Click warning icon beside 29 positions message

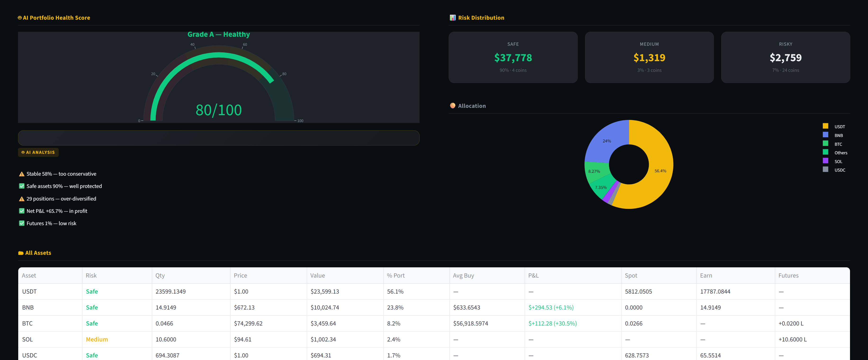[x=22, y=199]
